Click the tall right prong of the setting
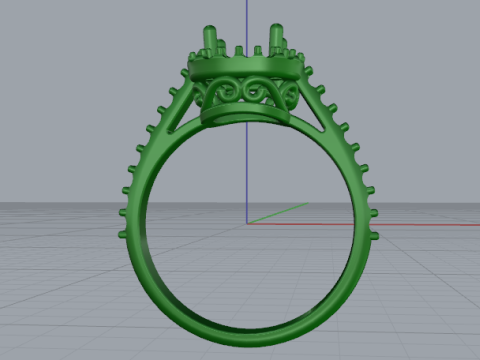This screenshot has height=360, width=480. pos(276,37)
